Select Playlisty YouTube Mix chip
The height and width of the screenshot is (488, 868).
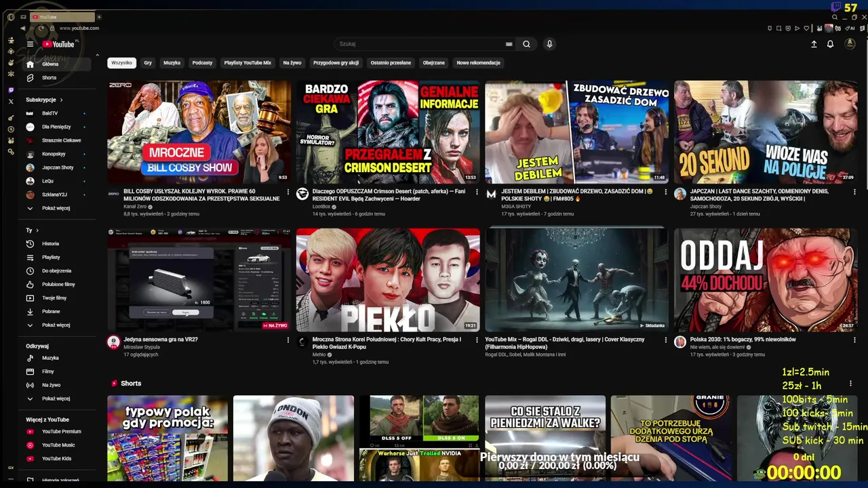248,63
